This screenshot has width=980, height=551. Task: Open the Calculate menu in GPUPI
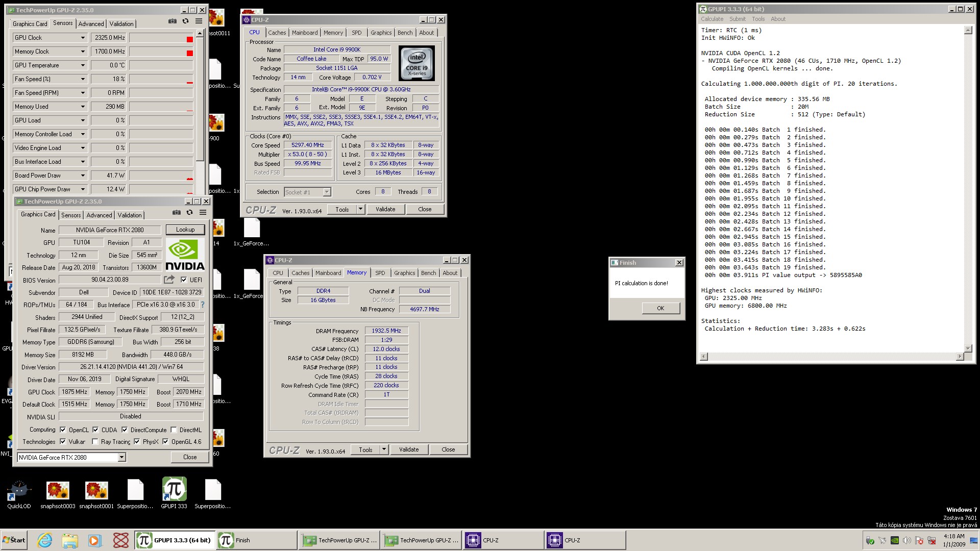[x=712, y=19]
